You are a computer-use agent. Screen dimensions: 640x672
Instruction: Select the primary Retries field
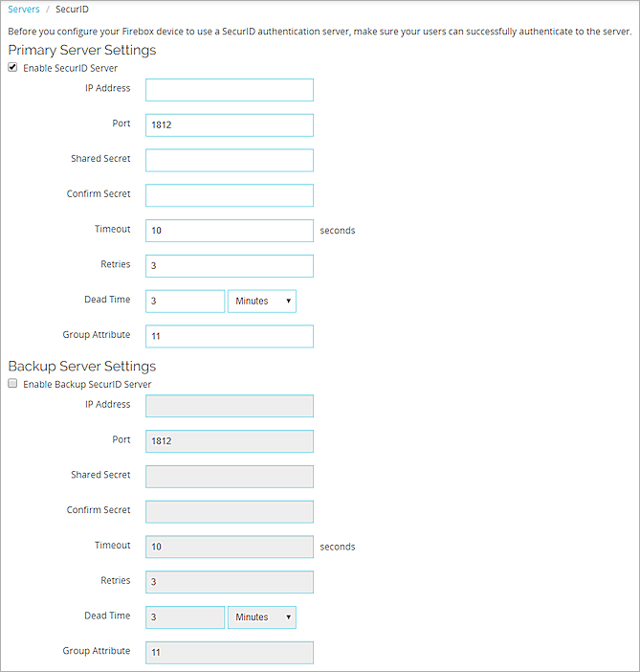pyautogui.click(x=230, y=266)
